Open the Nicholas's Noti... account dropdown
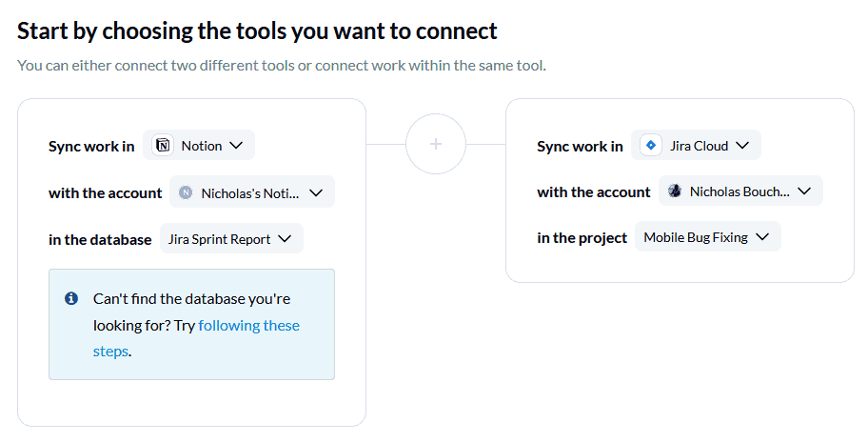 click(x=252, y=192)
